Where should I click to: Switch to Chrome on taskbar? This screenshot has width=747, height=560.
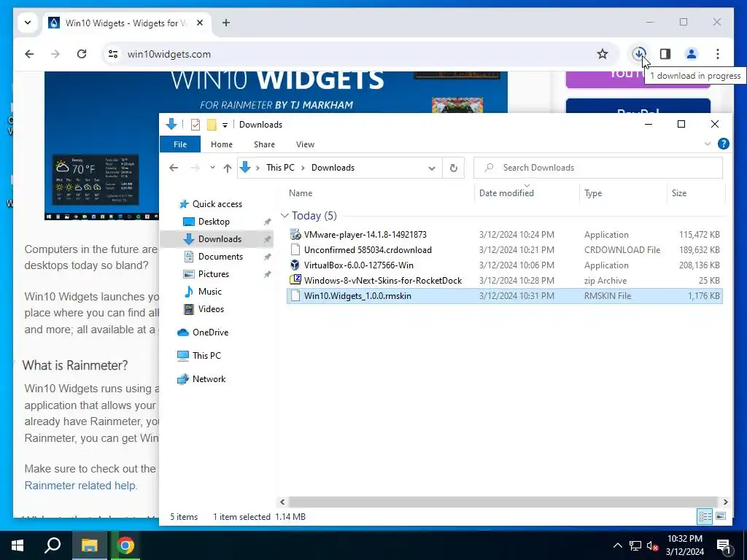pyautogui.click(x=125, y=545)
